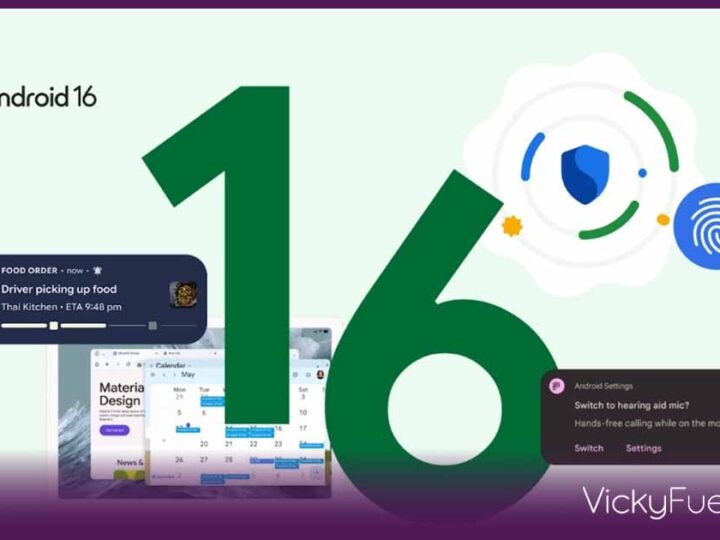Click the "Thai Kitchen • ETA 9:48 pm" text
This screenshot has height=540, width=720.
62,307
